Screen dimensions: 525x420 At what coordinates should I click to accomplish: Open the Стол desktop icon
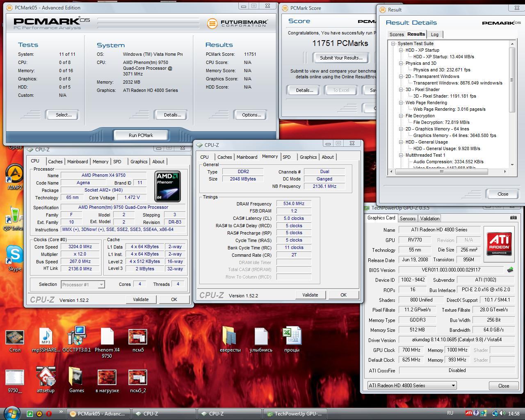point(15,340)
